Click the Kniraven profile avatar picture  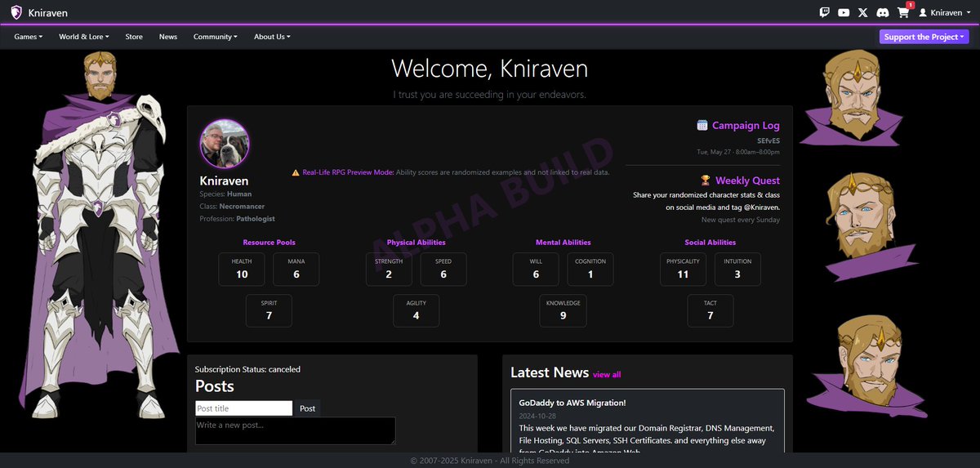(225, 144)
